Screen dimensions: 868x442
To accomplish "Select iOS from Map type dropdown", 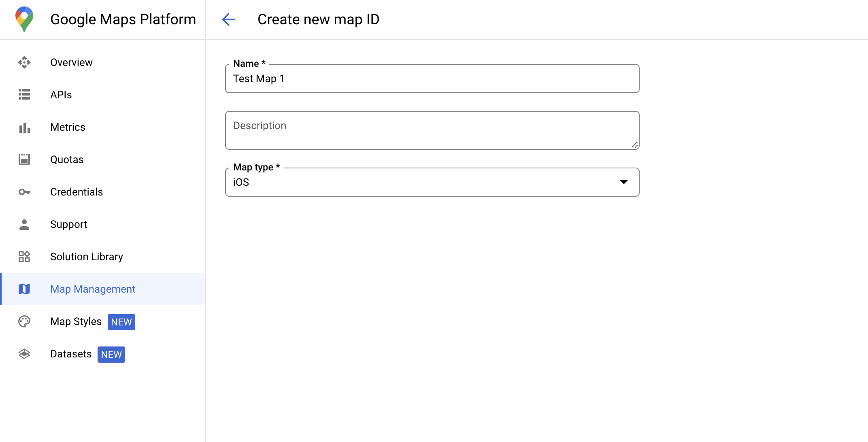I will 433,181.
